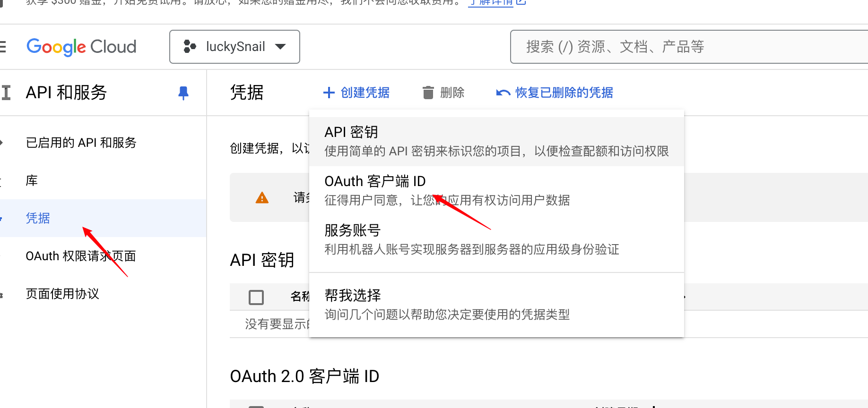Click the API 密钥 section heading

tap(262, 260)
